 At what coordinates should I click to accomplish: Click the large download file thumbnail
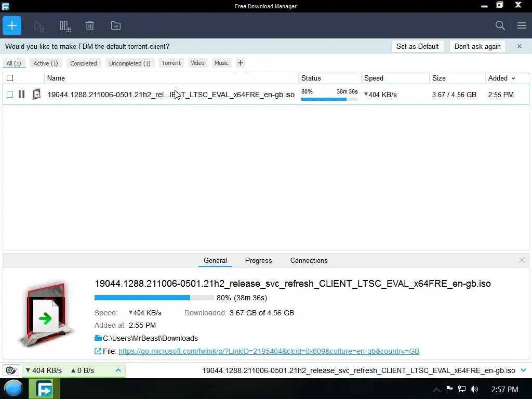tap(47, 315)
